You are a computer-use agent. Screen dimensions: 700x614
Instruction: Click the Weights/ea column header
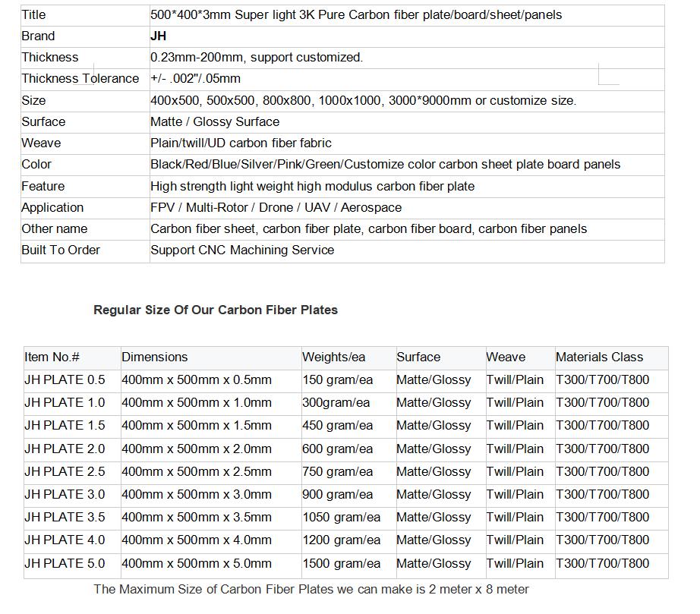[334, 357]
